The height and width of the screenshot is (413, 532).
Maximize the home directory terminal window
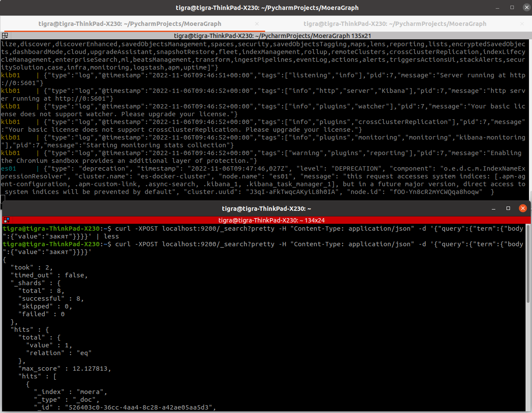[x=508, y=208]
